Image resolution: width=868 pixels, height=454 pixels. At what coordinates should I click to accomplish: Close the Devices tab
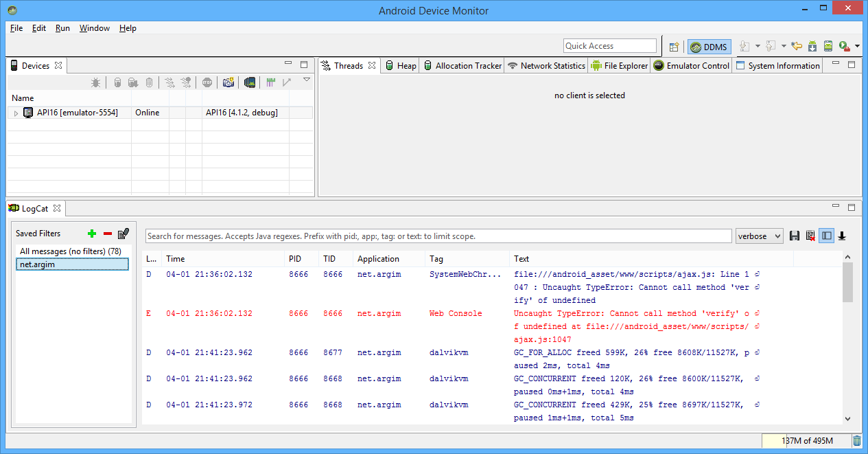coord(58,65)
